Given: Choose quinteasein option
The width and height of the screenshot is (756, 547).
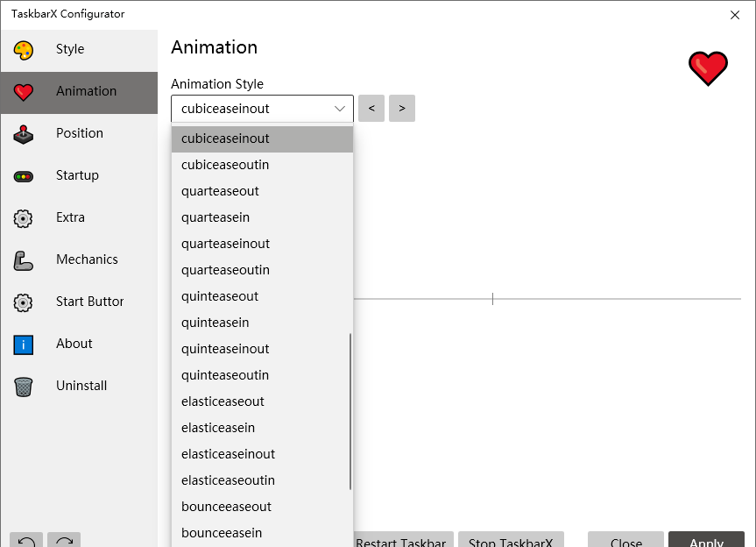Looking at the screenshot, I should pos(262,323).
